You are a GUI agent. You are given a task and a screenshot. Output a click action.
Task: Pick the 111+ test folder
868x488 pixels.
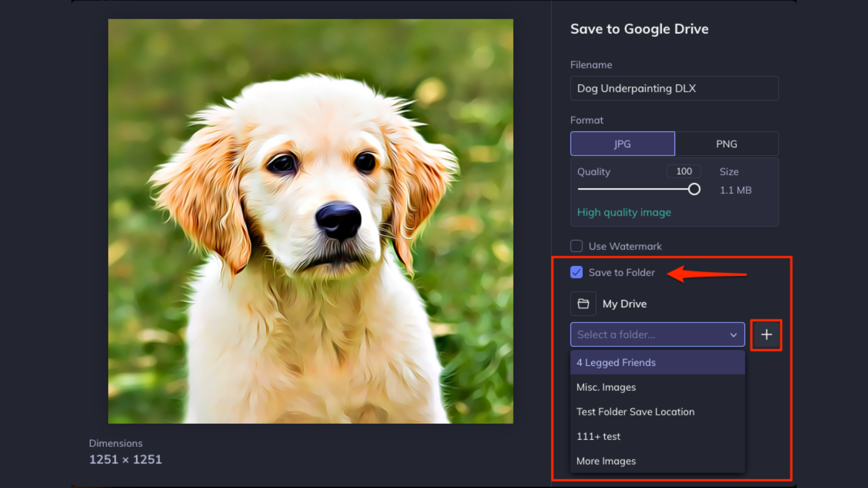point(598,436)
